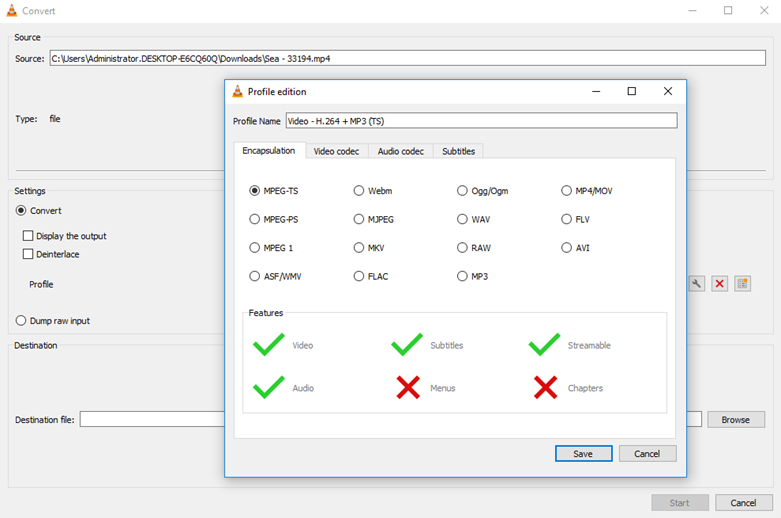The image size is (781, 518).
Task: Choose MP3 encapsulation
Action: (462, 276)
